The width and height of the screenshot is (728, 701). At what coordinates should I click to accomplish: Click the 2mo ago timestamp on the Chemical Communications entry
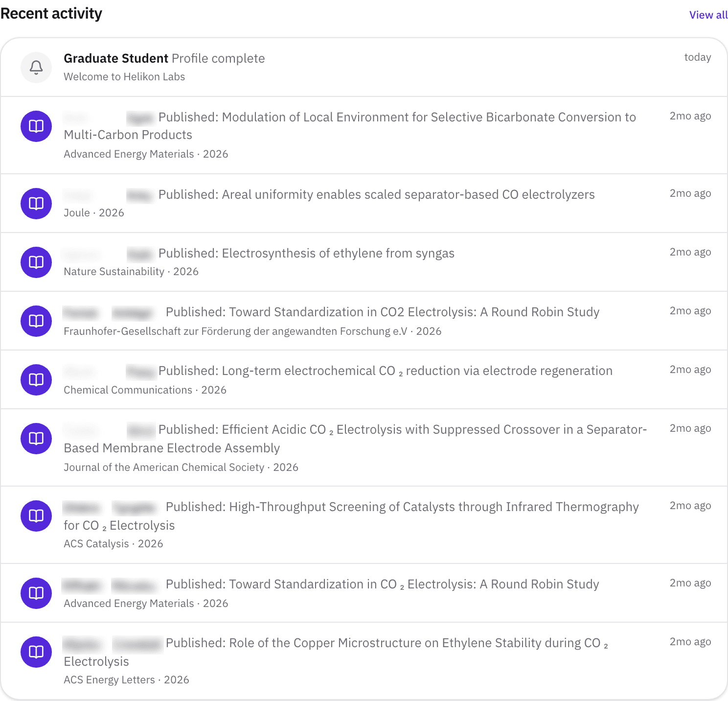(x=690, y=370)
